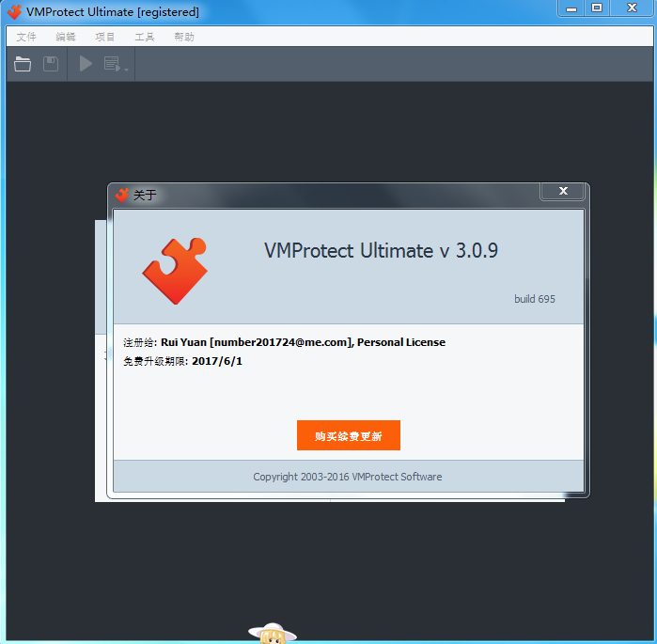Minimize the VMProtect main window

point(571,8)
